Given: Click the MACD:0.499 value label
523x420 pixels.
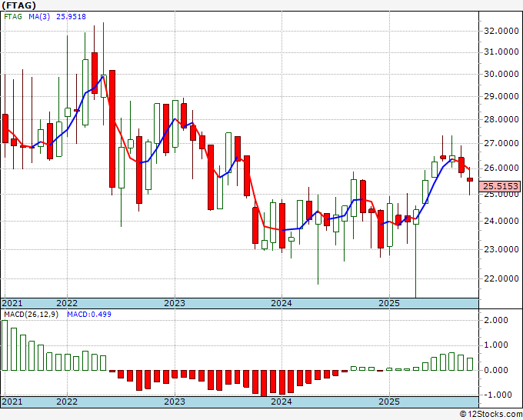Looking at the screenshot, I should tap(89, 315).
